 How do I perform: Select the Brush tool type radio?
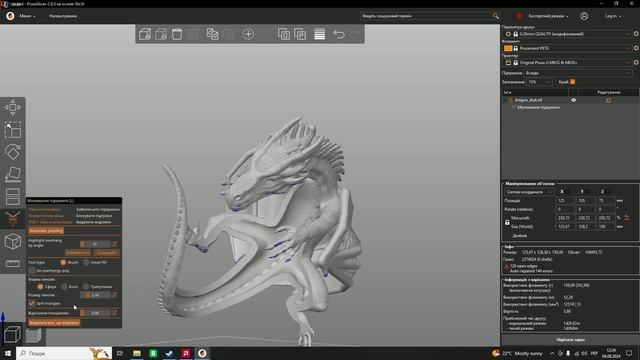point(63,262)
